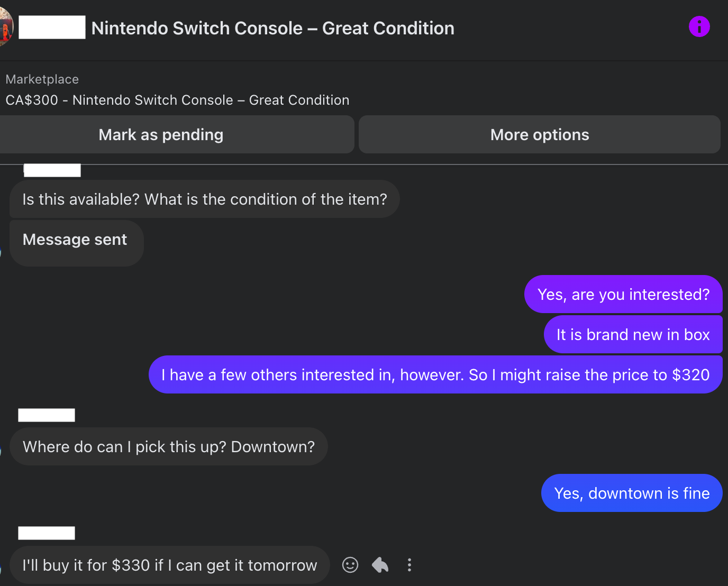Click the Marketplace label above the listing
728x586 pixels.
(42, 79)
